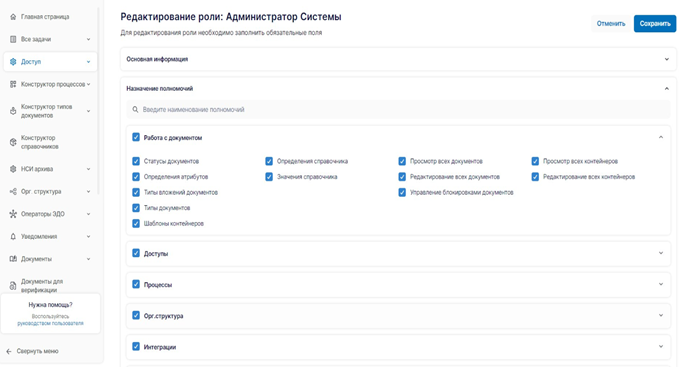Expand Уведомления submenu arrow
The image size is (680, 367).
coord(88,237)
